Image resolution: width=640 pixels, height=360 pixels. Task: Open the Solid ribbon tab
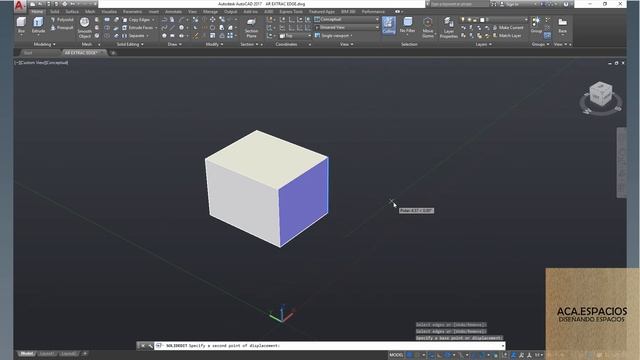[x=54, y=12]
